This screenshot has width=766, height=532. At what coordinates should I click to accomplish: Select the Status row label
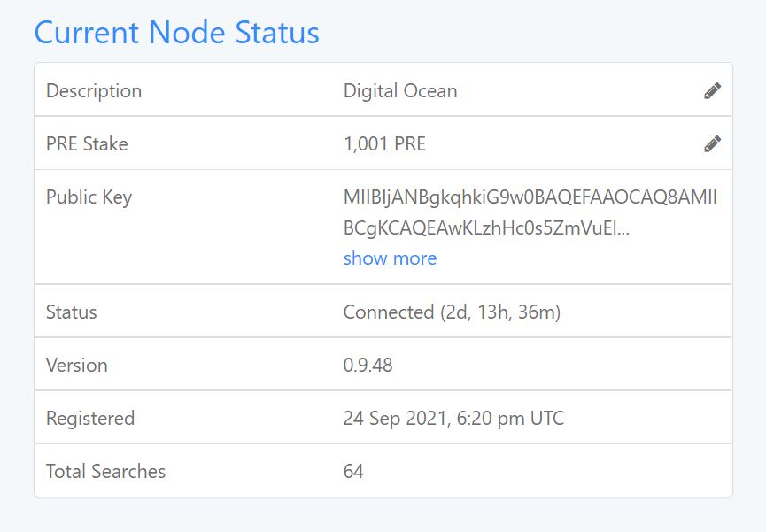click(72, 312)
